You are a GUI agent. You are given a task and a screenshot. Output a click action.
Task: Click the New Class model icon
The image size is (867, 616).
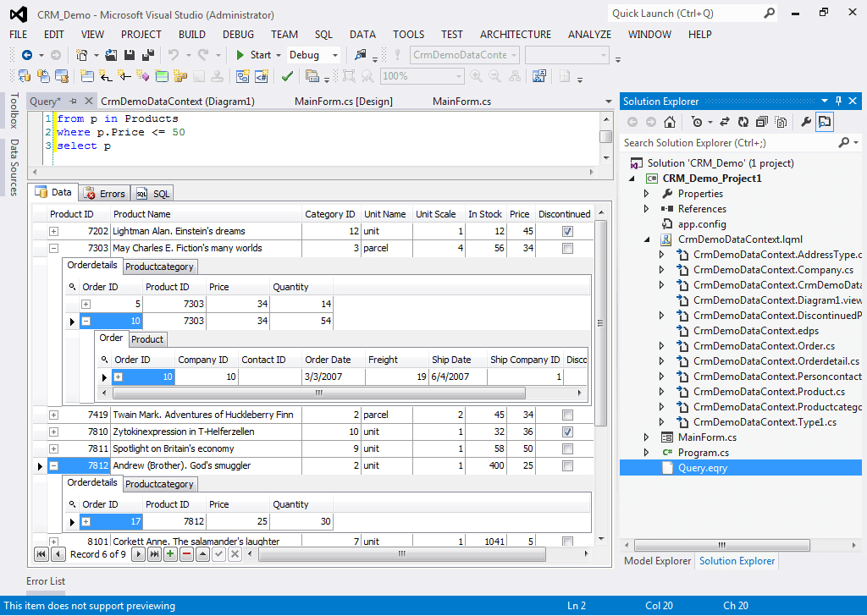(x=87, y=75)
